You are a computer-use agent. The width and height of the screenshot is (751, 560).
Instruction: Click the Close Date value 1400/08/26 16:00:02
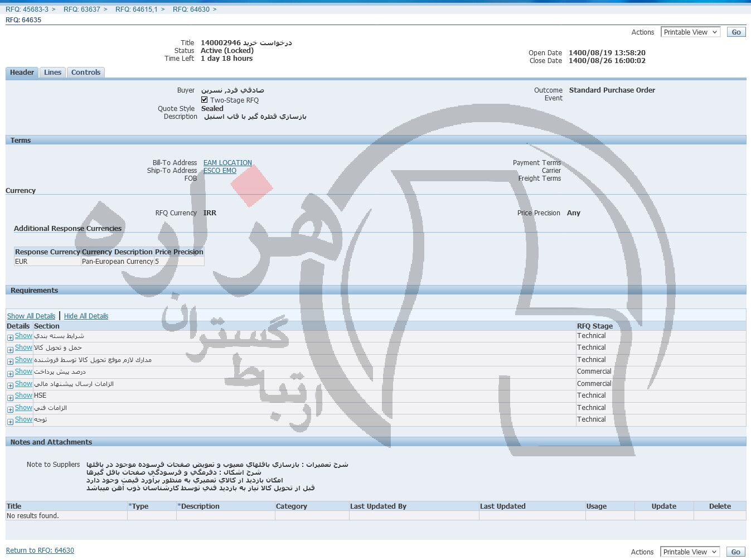pyautogui.click(x=607, y=61)
